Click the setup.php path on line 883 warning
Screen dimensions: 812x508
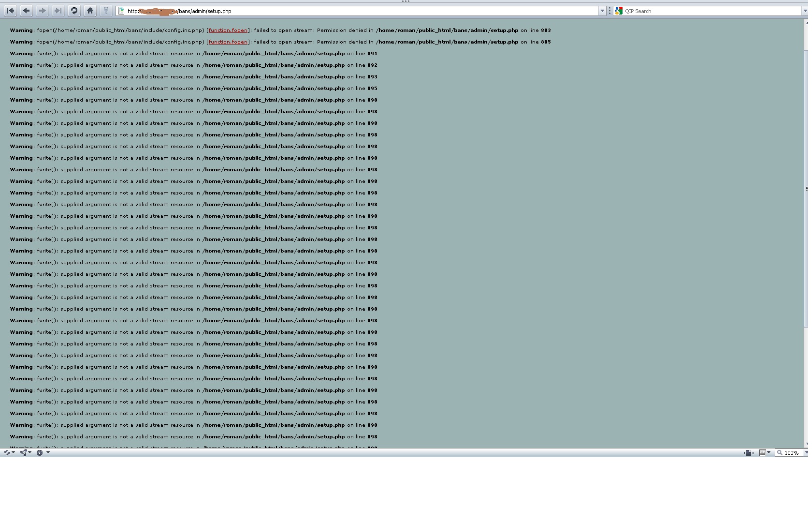pos(447,30)
